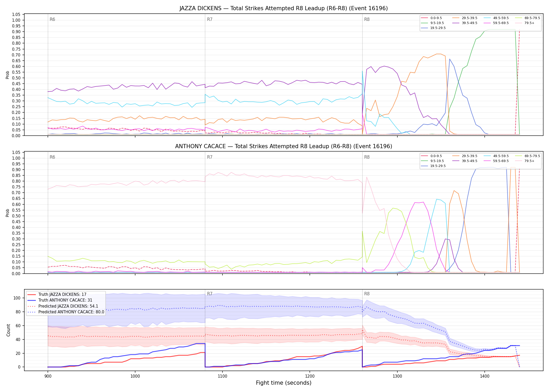549x392 pixels.
Task: Click the 20 tick on the Count axis
Action: [x=18, y=353]
